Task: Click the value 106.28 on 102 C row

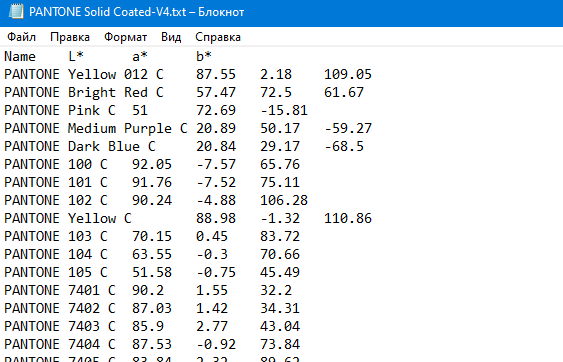Action: (284, 200)
